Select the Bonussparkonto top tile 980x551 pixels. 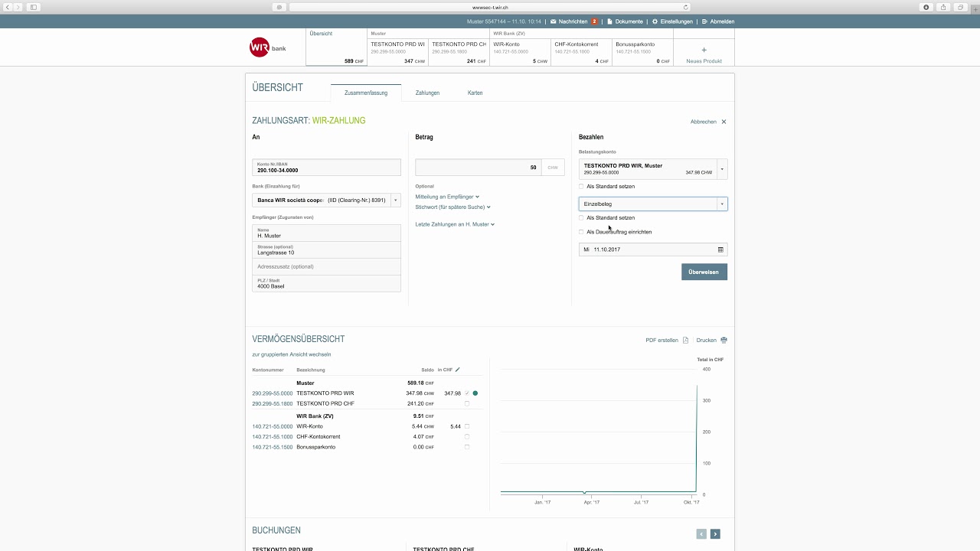point(642,52)
